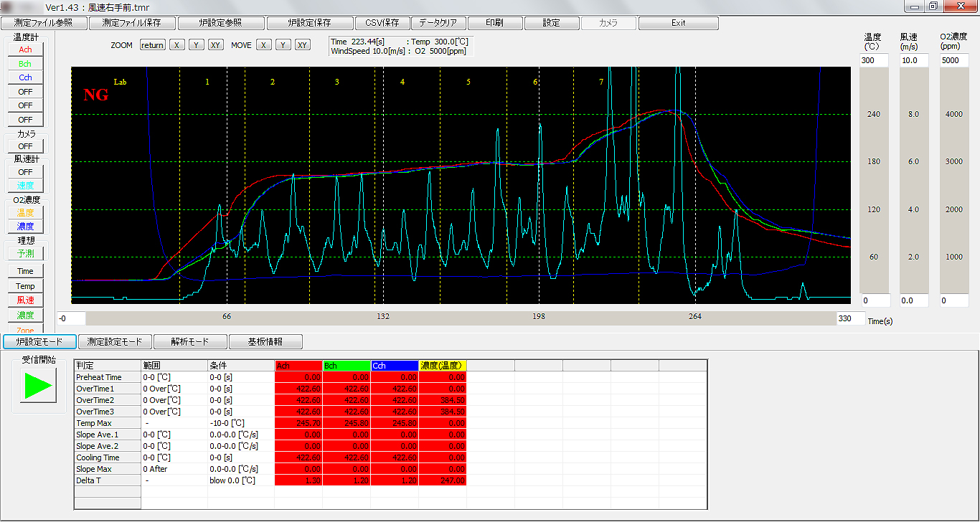
Task: Toggle the Ach thermometer channel
Action: [25, 49]
